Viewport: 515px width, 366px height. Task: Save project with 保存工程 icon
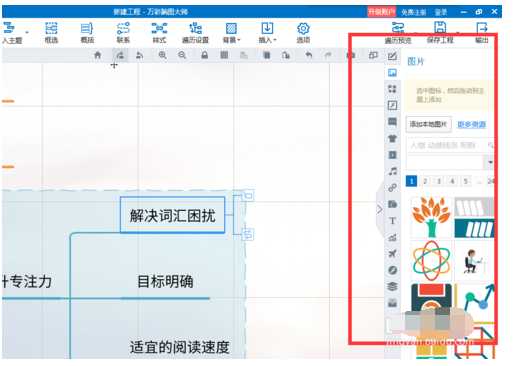click(440, 32)
